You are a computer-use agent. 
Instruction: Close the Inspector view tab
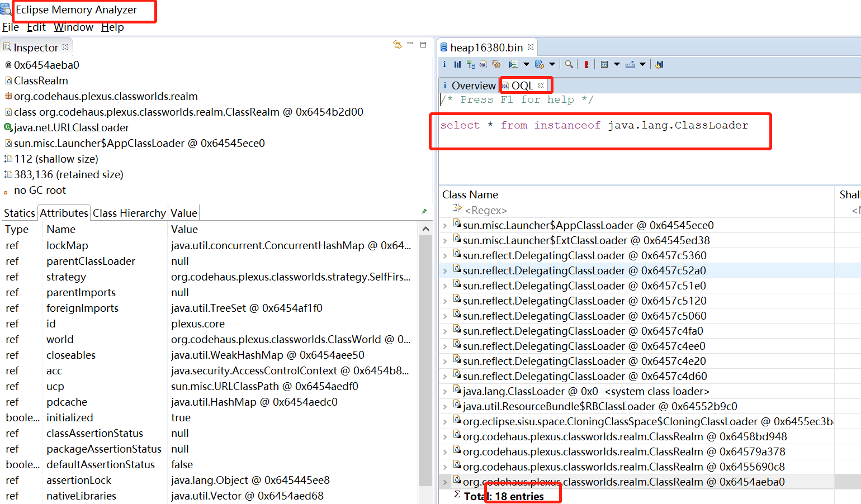pos(65,47)
